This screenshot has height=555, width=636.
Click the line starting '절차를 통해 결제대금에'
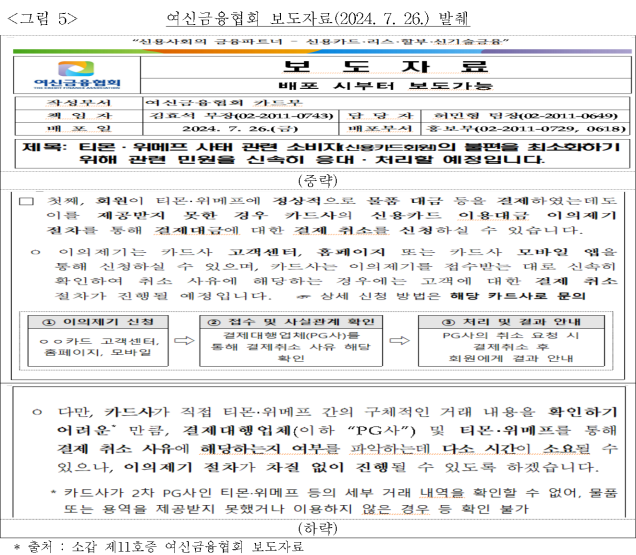click(x=315, y=230)
